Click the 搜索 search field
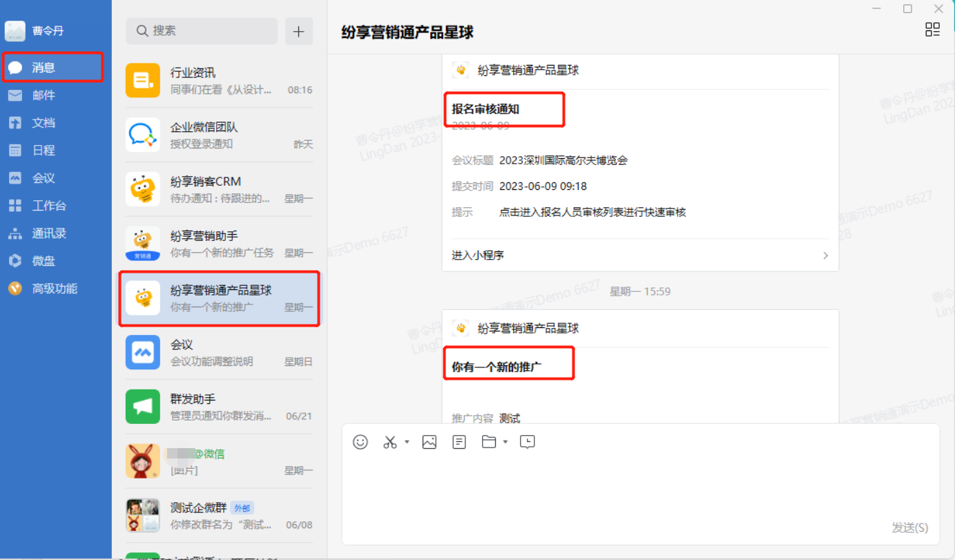The height and width of the screenshot is (560, 955). 202,31
